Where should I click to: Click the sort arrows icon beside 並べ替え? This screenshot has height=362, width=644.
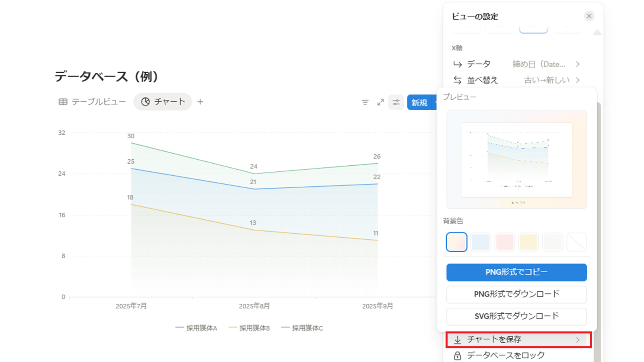pos(458,80)
